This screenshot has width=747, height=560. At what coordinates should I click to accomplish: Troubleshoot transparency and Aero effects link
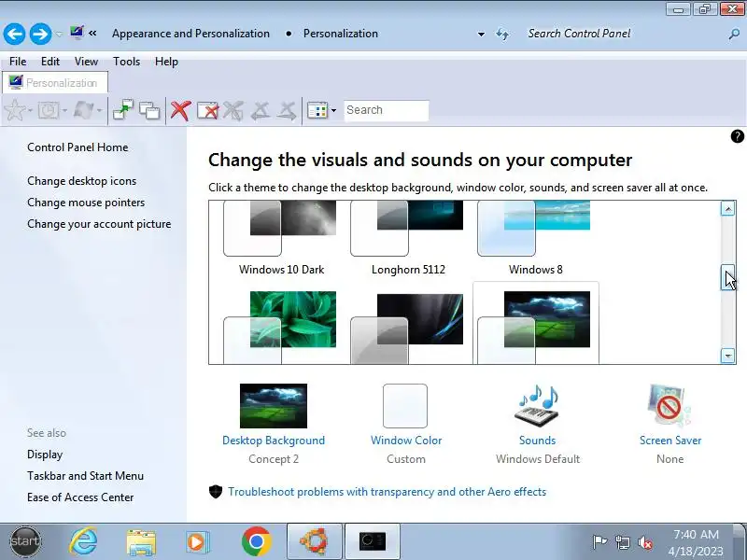point(387,492)
